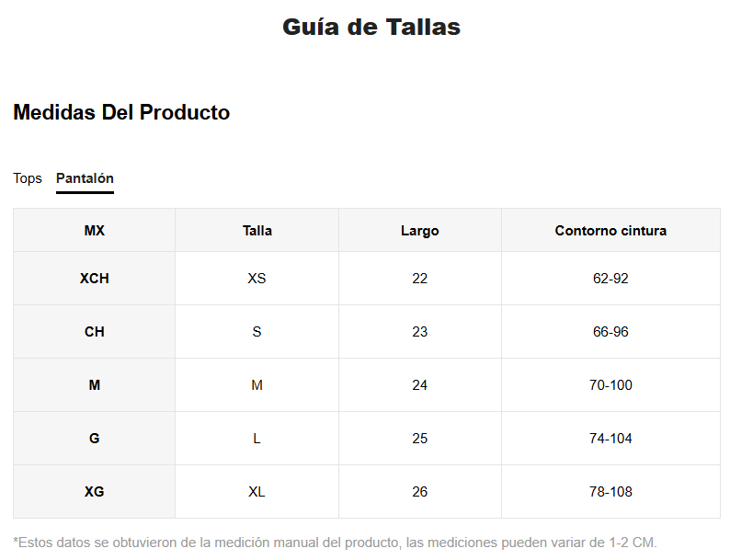This screenshot has height=560, width=730.
Task: Click the Guía de Tallas title
Action: pyautogui.click(x=371, y=28)
